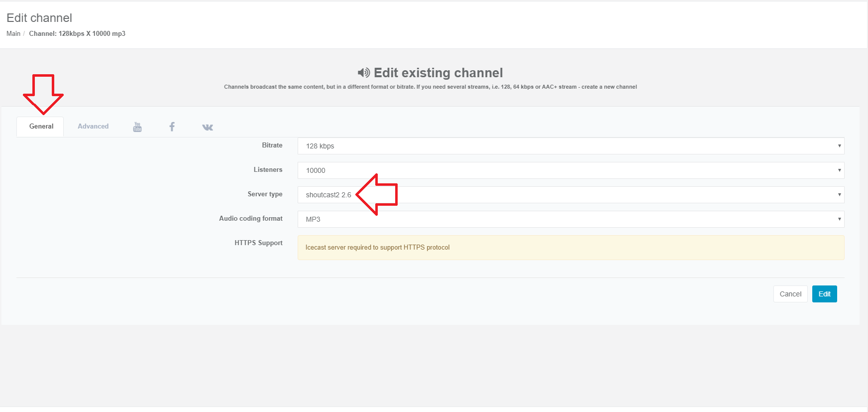Click the Edit channel page title
The image size is (868, 412).
(x=39, y=18)
